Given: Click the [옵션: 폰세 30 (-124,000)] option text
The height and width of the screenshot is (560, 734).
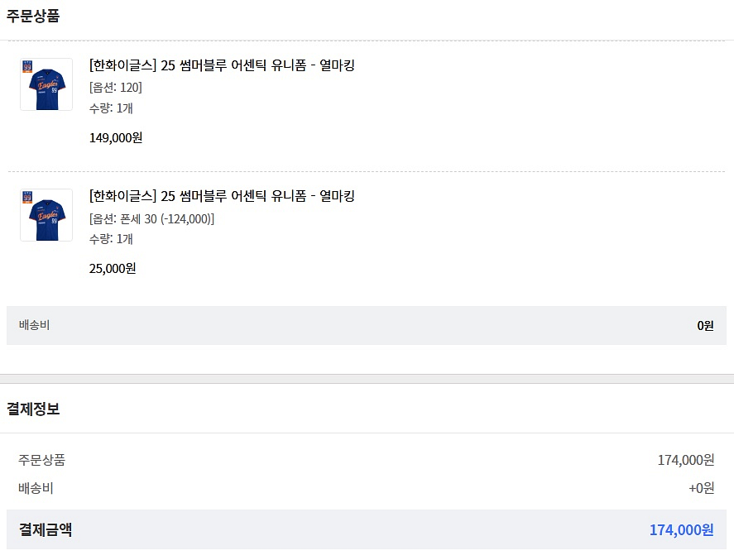Looking at the screenshot, I should click(151, 218).
